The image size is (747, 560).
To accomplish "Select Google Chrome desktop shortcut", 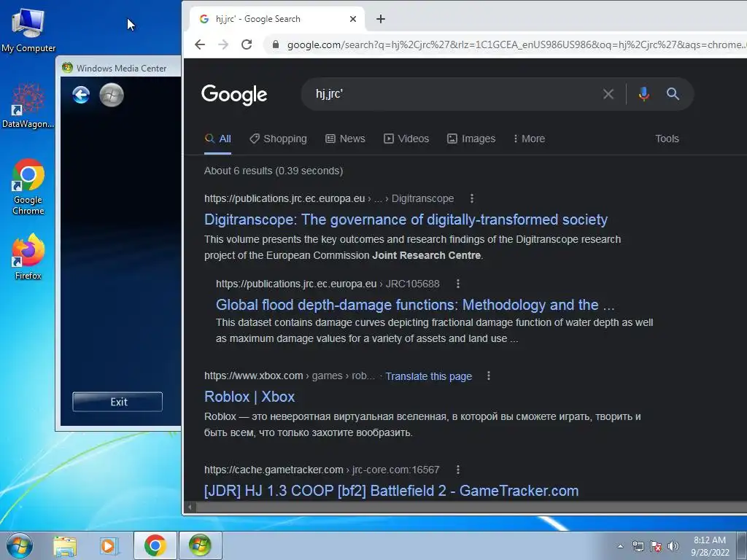I will 28,187.
